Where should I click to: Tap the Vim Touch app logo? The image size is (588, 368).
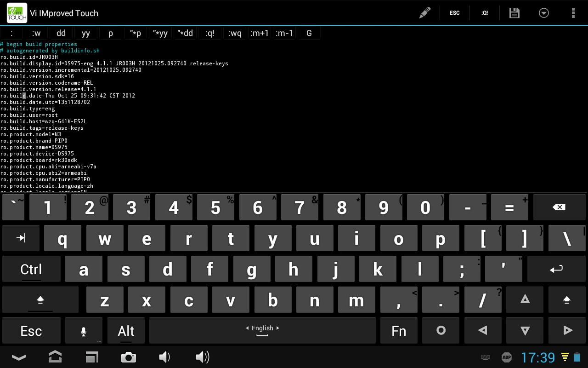click(x=17, y=13)
